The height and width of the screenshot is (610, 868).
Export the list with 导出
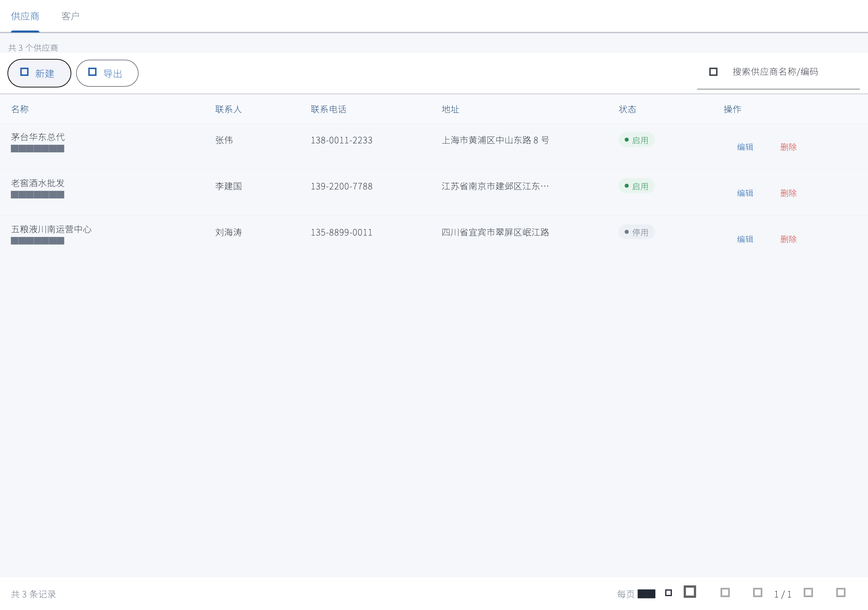point(107,73)
